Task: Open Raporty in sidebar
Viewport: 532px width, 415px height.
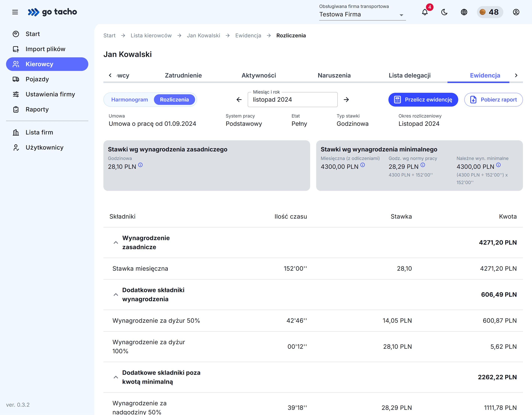Action: pos(47,109)
